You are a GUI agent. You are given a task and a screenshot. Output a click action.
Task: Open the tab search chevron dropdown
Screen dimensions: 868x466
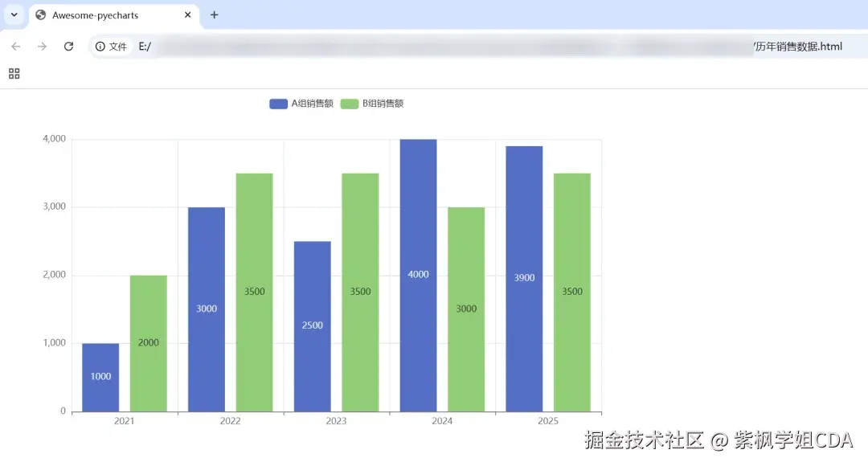[x=14, y=15]
